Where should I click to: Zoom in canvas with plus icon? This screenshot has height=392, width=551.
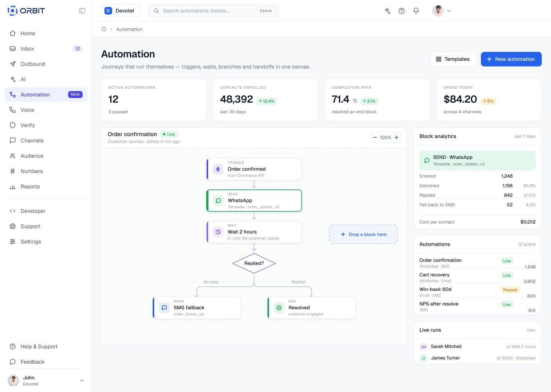pyautogui.click(x=396, y=137)
